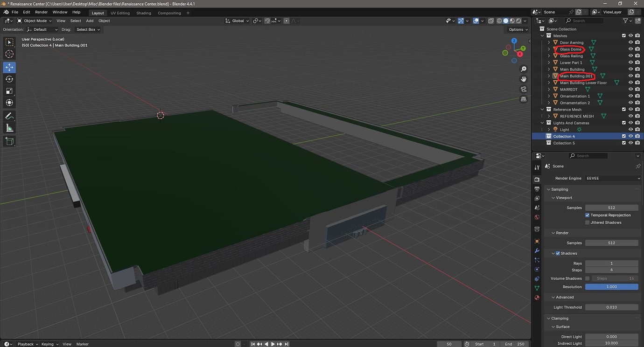This screenshot has width=644, height=347.
Task: Open the Render menu
Action: click(x=41, y=12)
